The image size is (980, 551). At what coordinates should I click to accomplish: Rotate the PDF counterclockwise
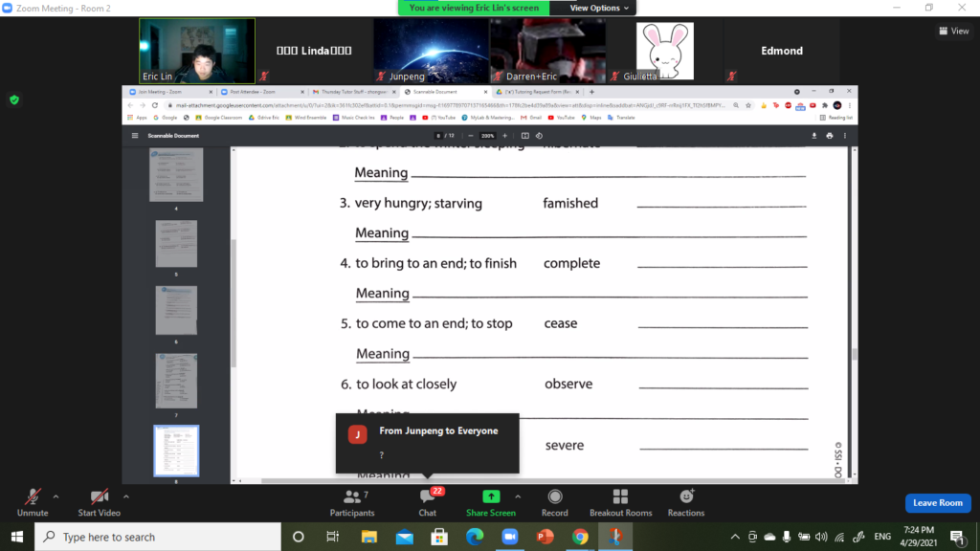click(x=540, y=136)
